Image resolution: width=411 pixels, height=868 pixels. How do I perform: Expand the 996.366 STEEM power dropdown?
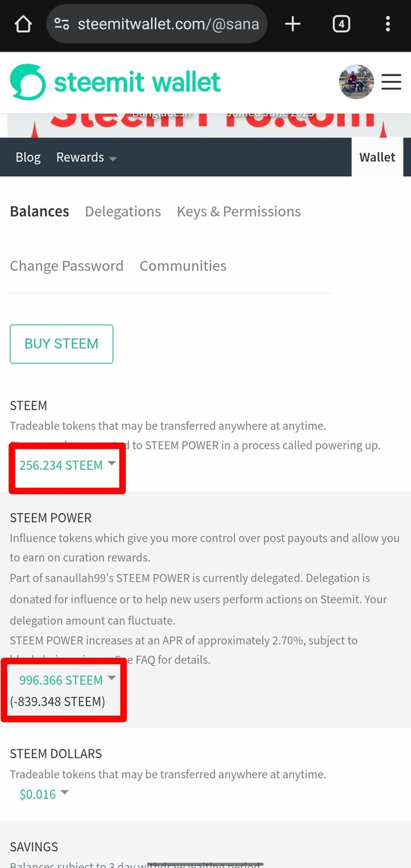click(x=67, y=681)
